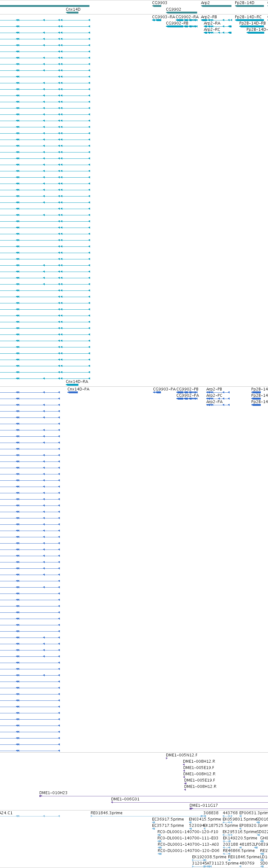Click the CG9902-PA label
The width and height of the screenshot is (268, 868).
click(188, 395)
